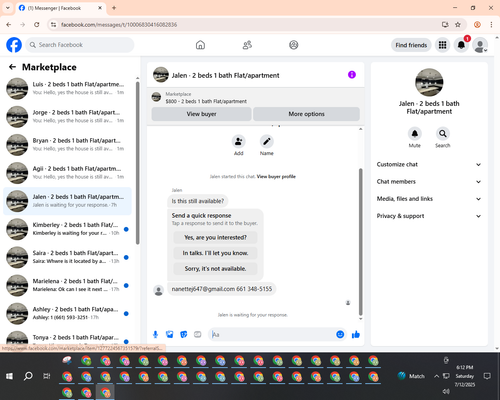Click the Search icon in chat details panel
This screenshot has height=400, width=500.
click(x=443, y=134)
